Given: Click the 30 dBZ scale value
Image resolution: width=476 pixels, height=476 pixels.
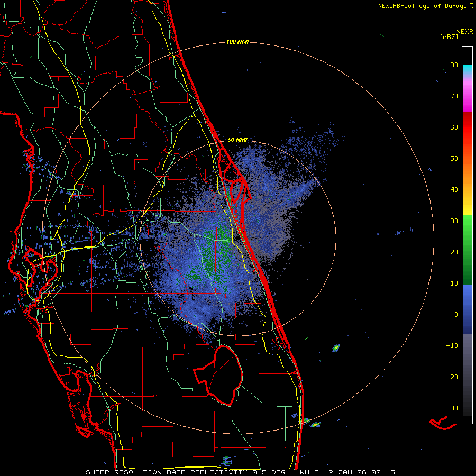Looking at the screenshot, I should 454,221.
